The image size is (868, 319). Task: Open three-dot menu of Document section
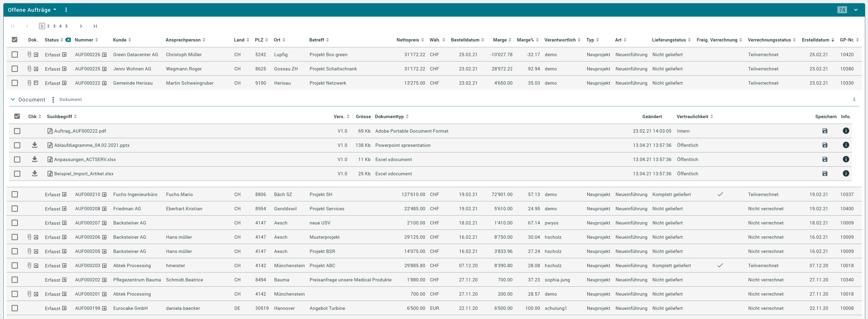[x=53, y=100]
